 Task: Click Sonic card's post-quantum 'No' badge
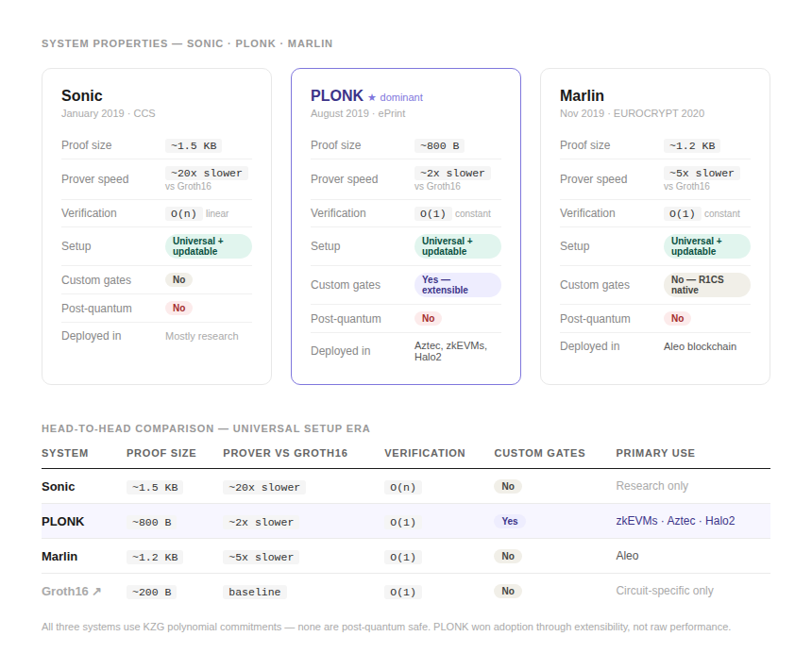tap(178, 308)
